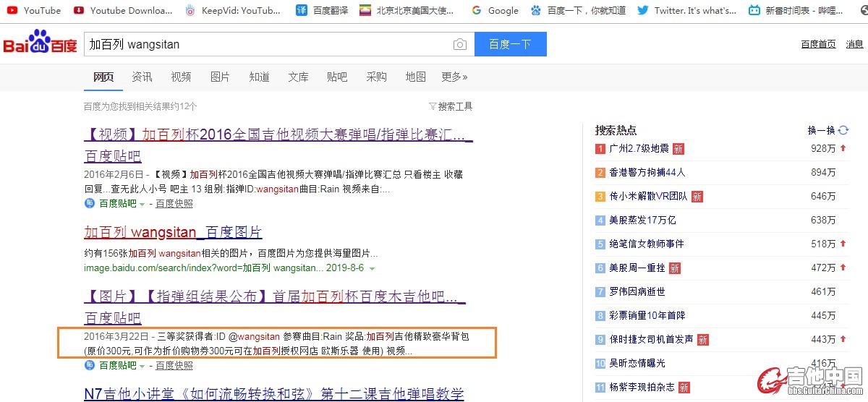Click the Baidu logo
The width and height of the screenshot is (868, 402).
point(40,43)
